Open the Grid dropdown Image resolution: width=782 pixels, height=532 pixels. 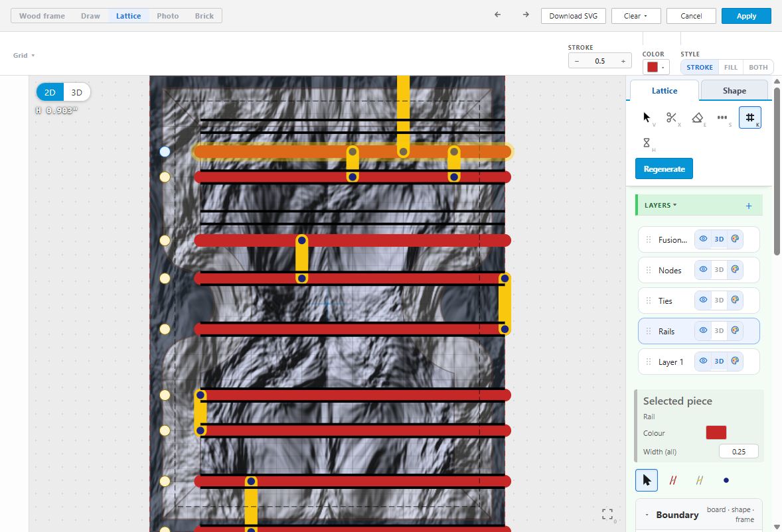coord(23,55)
